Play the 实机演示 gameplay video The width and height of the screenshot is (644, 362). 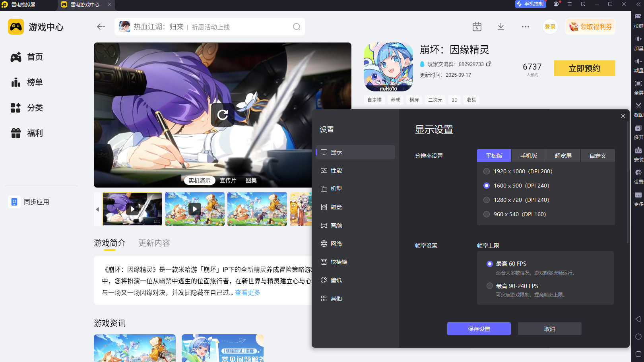point(200,180)
